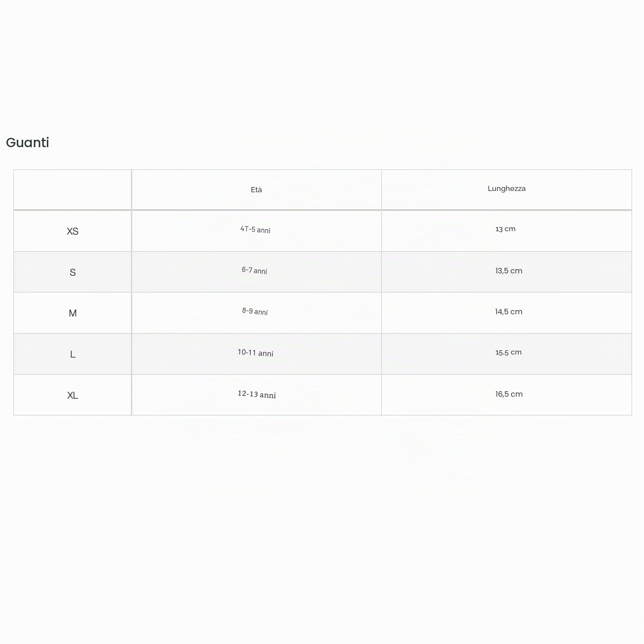
Task: Click the Guanti heading
Action: point(27,143)
